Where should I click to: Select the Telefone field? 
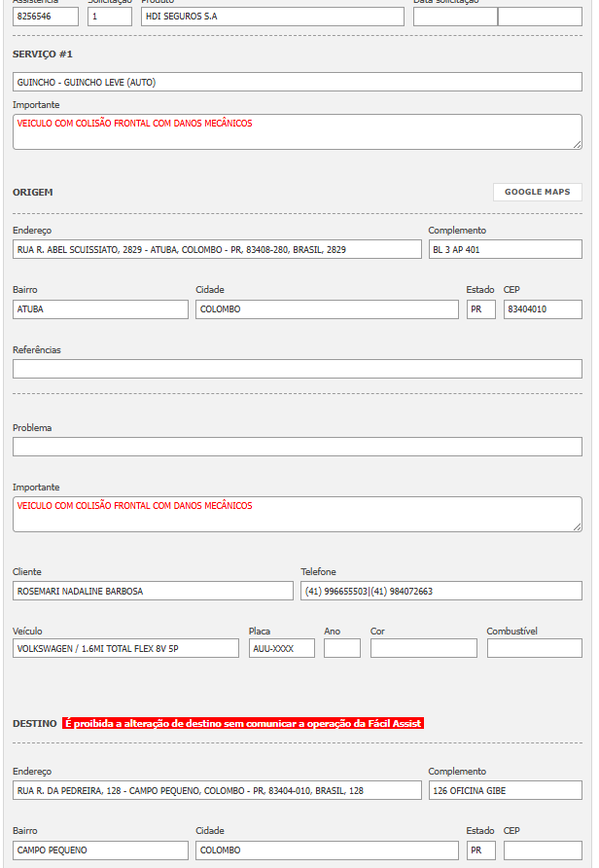point(440,591)
